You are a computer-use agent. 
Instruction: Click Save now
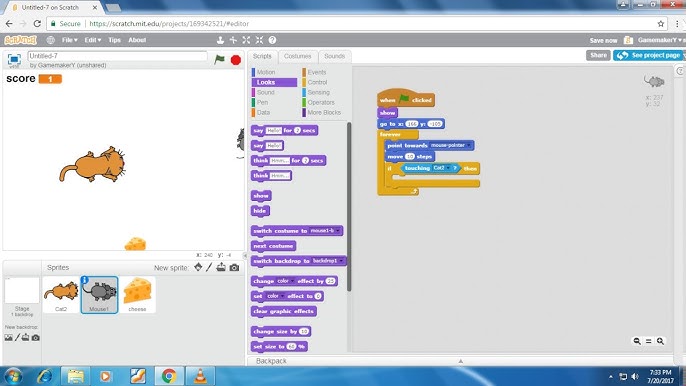pos(603,40)
